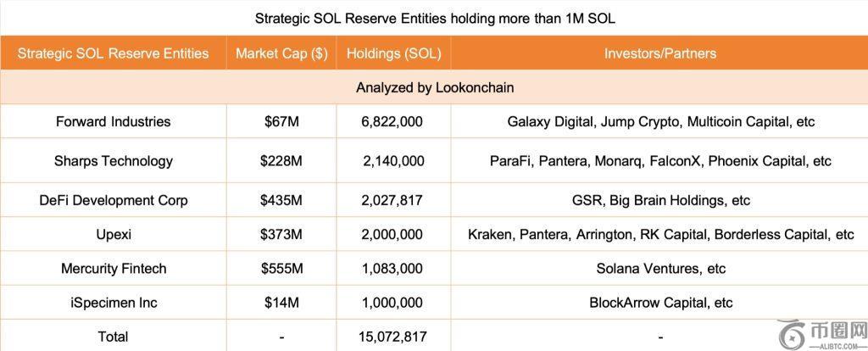
Task: Select the Forward Industries entity cell
Action: (x=113, y=122)
